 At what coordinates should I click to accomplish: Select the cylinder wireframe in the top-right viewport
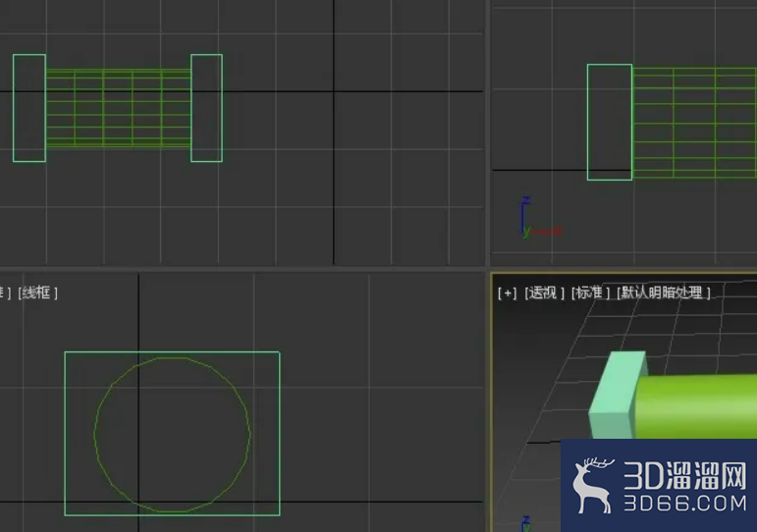[694, 123]
